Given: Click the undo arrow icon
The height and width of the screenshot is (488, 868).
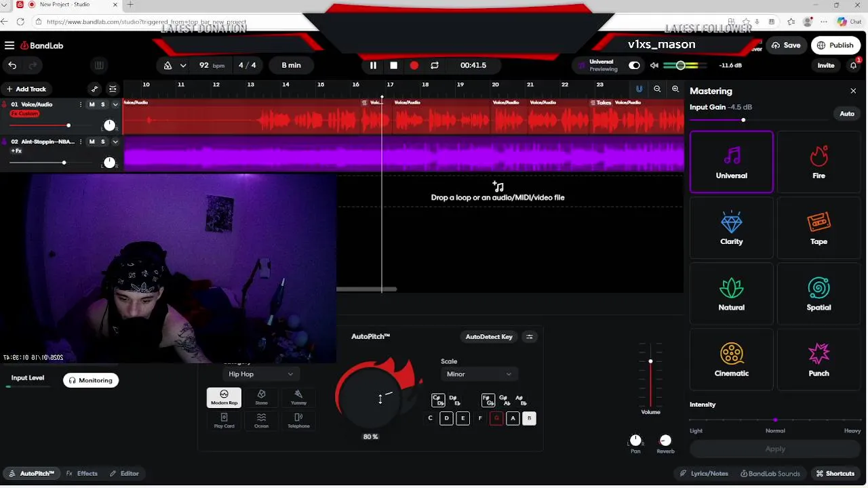Looking at the screenshot, I should coord(12,65).
